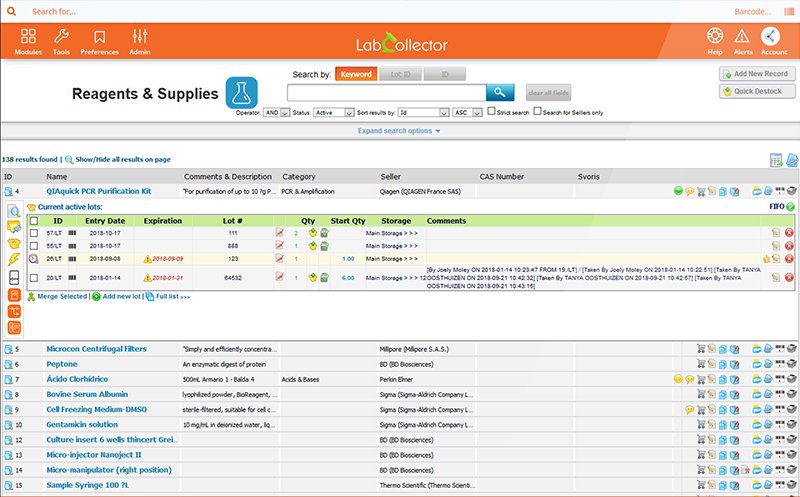The width and height of the screenshot is (800, 497).
Task: Expand record 5 with its row icon
Action: [9, 350]
